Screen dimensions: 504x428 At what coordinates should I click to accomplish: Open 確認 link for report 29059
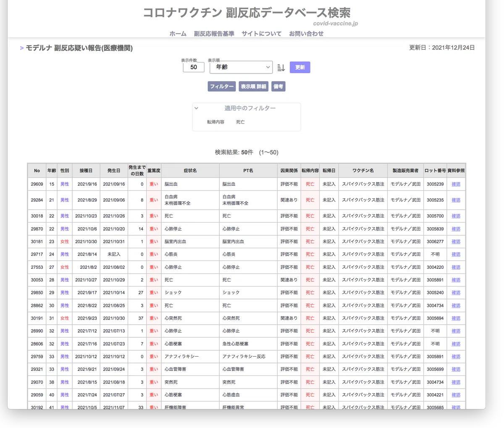[456, 395]
